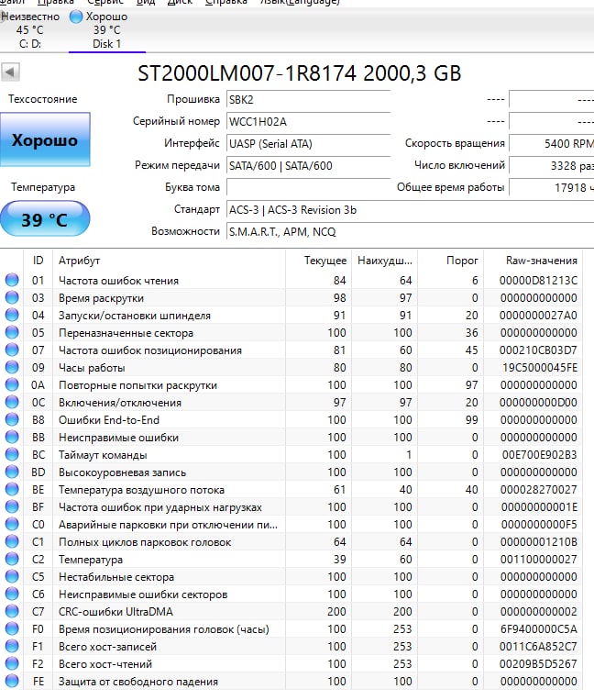Click the Интерфейс field UASP (Serial ATA)
Viewport: 594px width, 700px height.
click(309, 144)
